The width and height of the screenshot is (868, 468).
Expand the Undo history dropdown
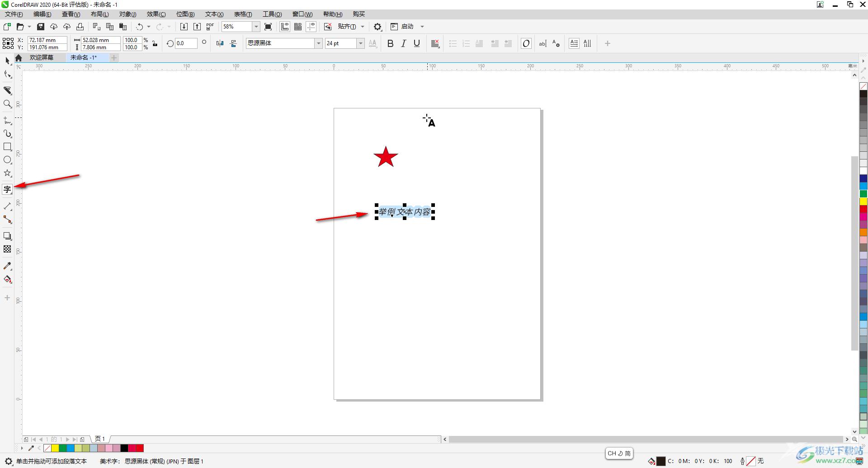click(x=149, y=27)
